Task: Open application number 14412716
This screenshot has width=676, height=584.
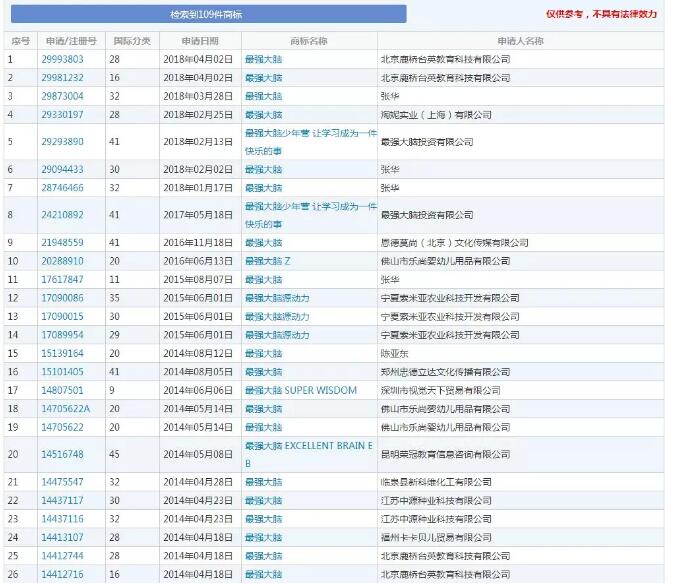Action: coord(63,575)
